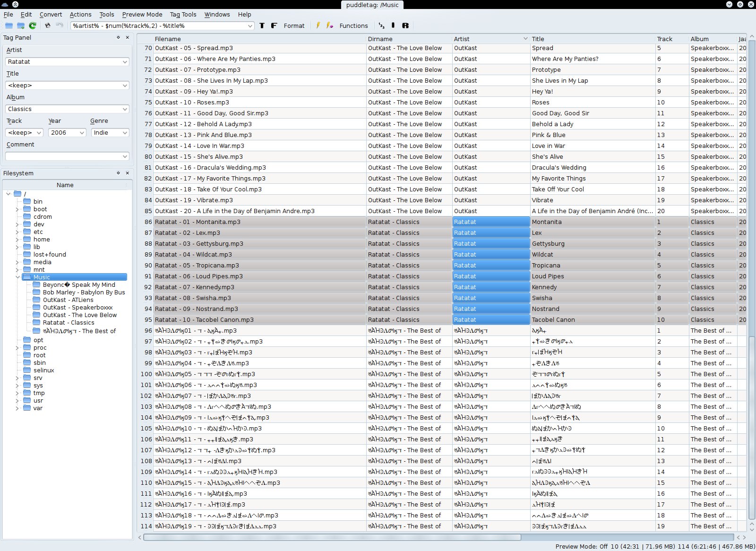Open the Preview Mode menu
756x551 pixels.
[142, 14]
